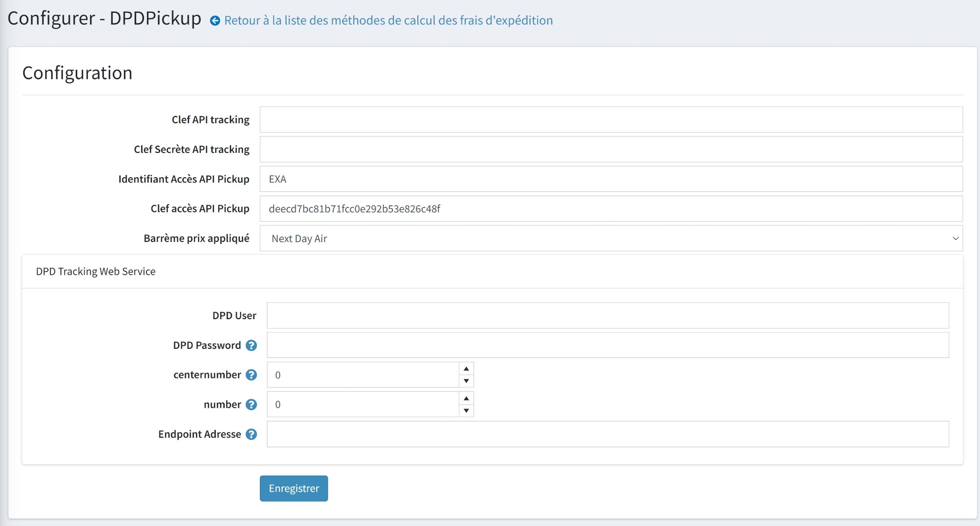Screen dimensions: 980x526
Task: Focus the DPD User input field
Action: tap(608, 316)
